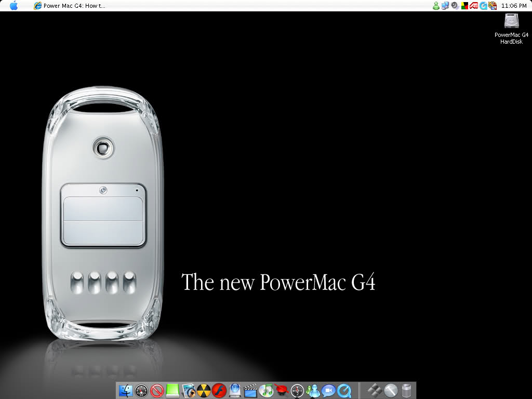Click the paint palette tray icon
Viewport: 532px width, 399px height.
[x=493, y=5]
